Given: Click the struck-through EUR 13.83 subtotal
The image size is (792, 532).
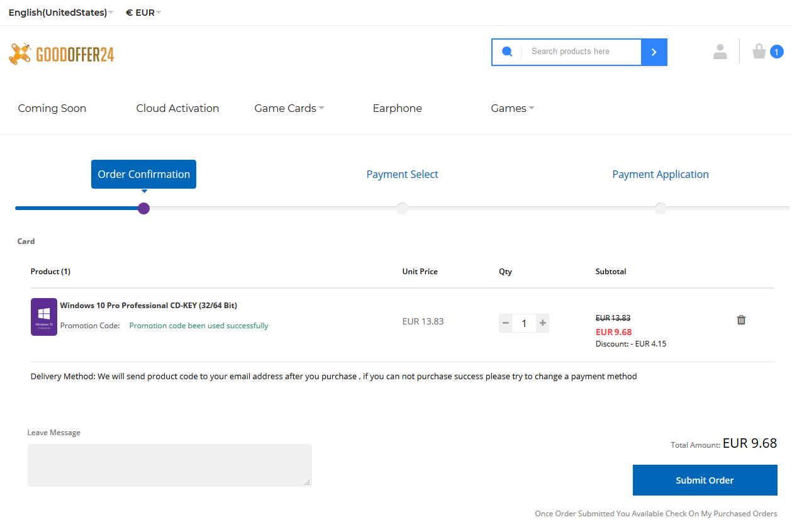Looking at the screenshot, I should 613,318.
